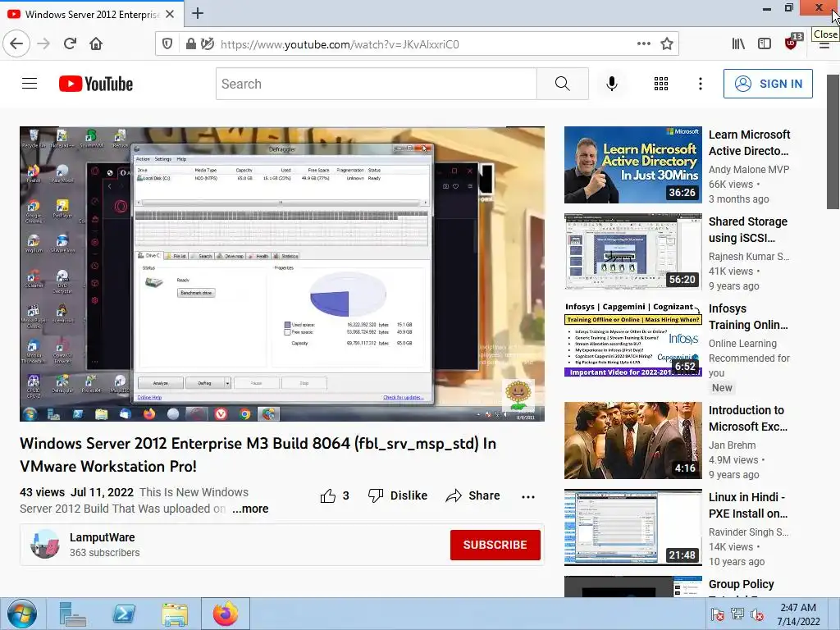Open Windows Explorer from the taskbar
This screenshot has height=630, width=840.
click(175, 614)
